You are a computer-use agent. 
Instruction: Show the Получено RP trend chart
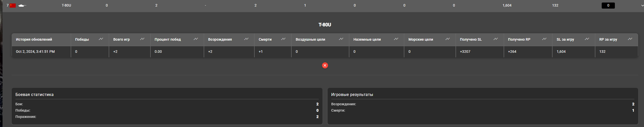(544, 39)
